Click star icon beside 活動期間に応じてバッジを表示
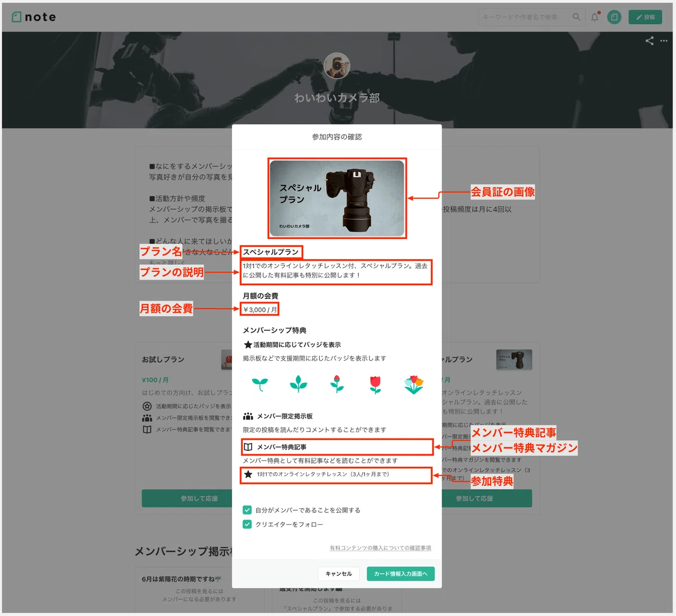The width and height of the screenshot is (676, 616). (248, 344)
